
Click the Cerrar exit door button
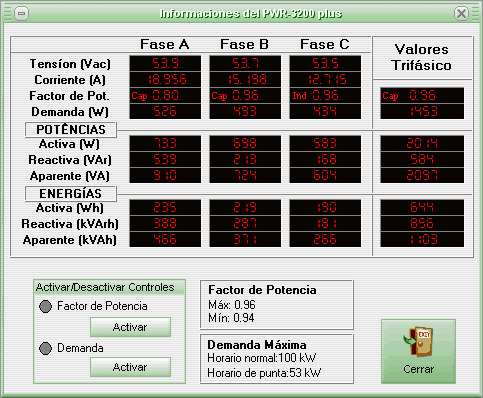pos(418,351)
